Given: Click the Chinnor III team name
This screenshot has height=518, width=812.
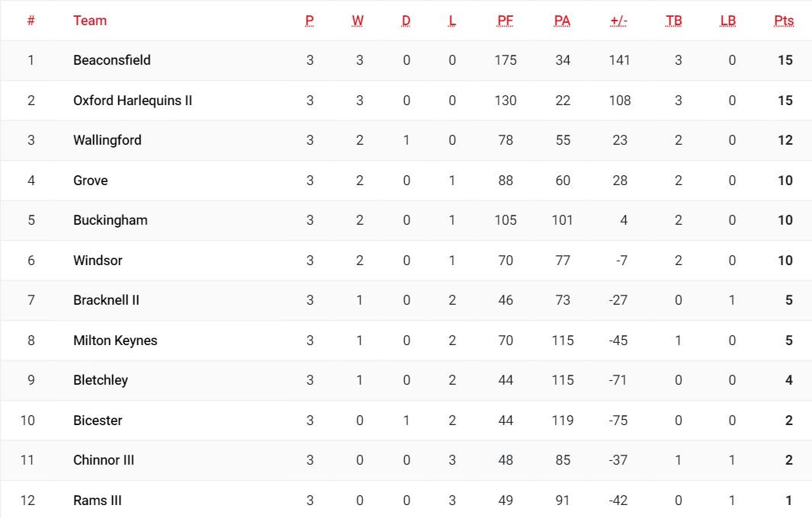Looking at the screenshot, I should (104, 460).
